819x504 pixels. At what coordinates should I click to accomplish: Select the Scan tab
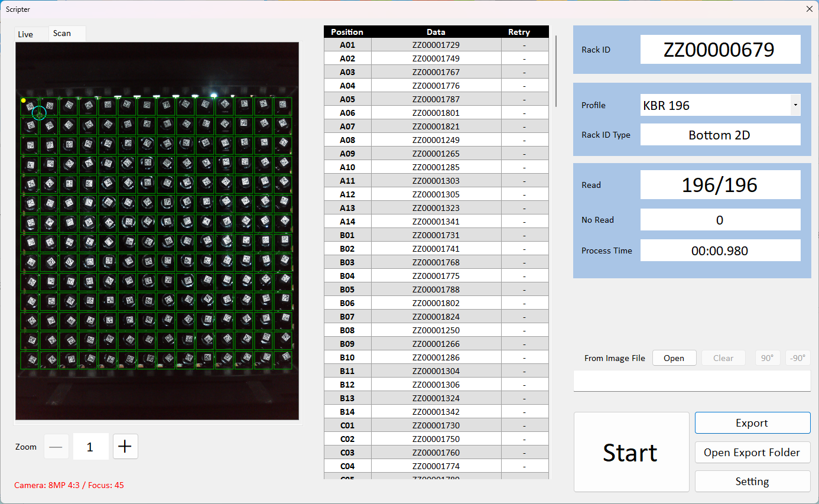62,34
